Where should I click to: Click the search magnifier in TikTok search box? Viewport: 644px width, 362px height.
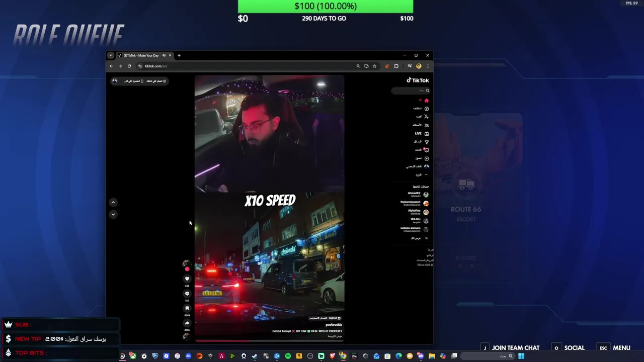click(428, 90)
